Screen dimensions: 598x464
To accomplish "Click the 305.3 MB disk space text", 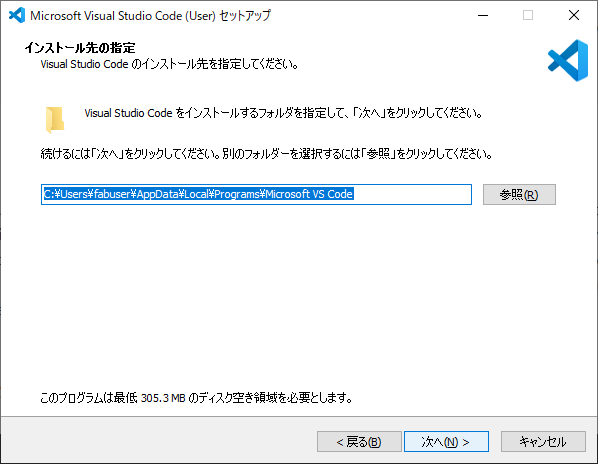I will pos(163,398).
